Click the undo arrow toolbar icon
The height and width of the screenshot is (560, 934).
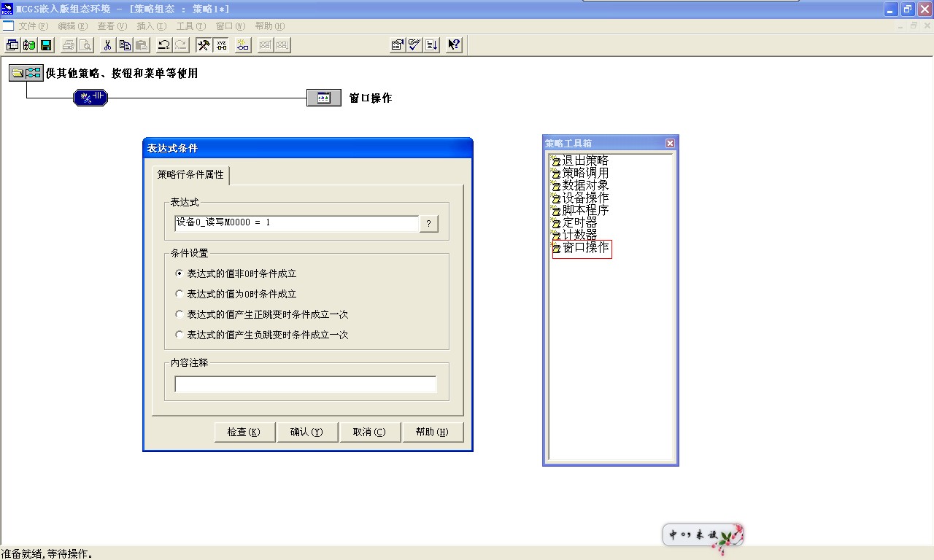pyautogui.click(x=164, y=45)
